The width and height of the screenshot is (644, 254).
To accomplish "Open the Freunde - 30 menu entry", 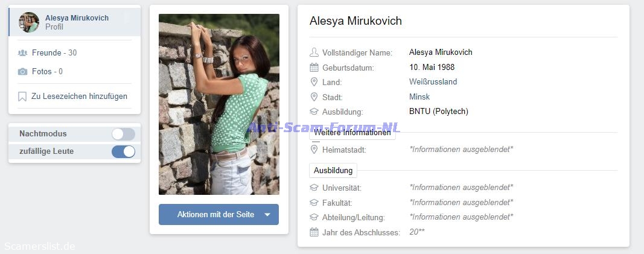I will (x=54, y=53).
